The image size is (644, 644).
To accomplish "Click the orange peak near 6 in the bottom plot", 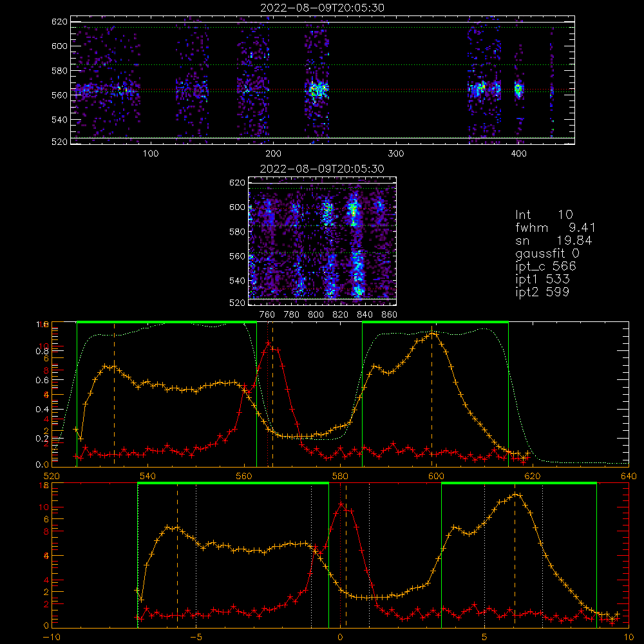I will click(x=515, y=494).
